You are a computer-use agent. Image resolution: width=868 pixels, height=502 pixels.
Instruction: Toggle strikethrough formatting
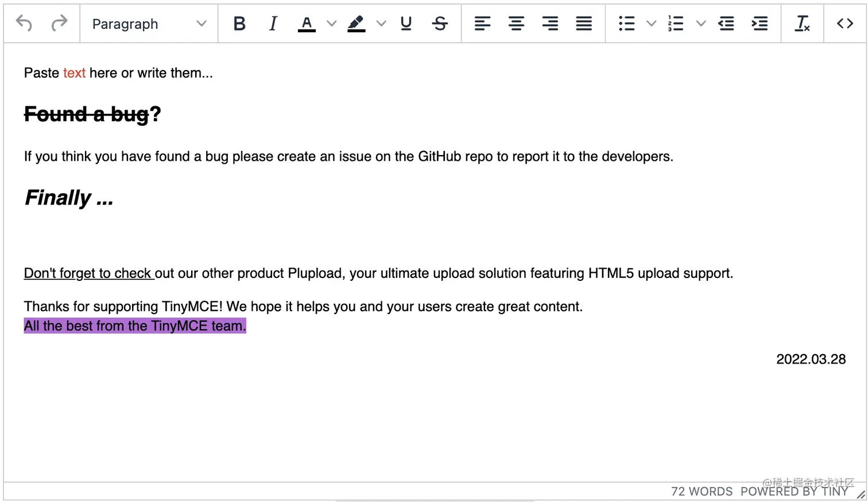(x=440, y=24)
